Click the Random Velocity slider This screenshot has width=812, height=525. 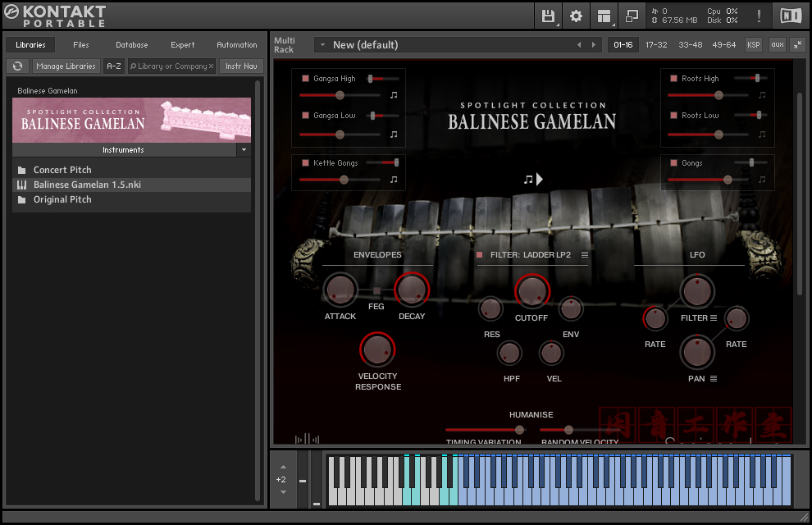coord(580,430)
